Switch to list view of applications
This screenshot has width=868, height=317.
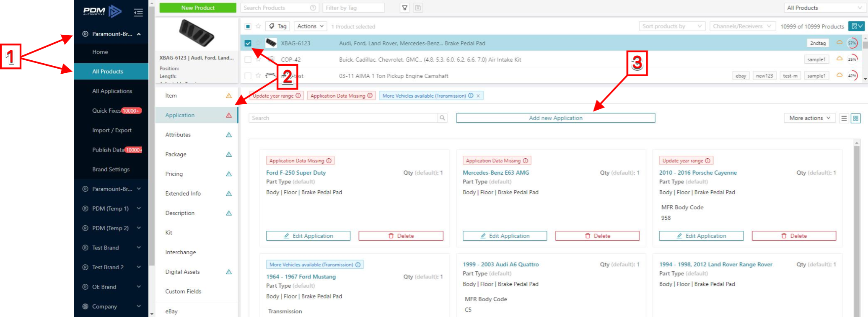coord(844,118)
